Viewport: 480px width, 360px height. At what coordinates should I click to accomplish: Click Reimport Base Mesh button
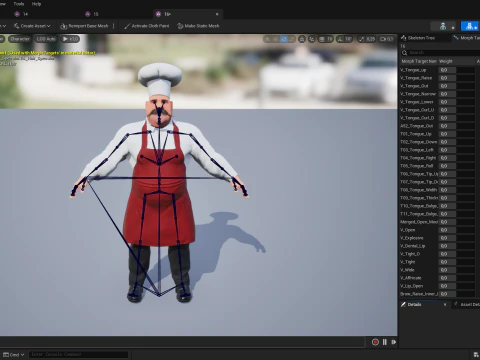(x=84, y=26)
